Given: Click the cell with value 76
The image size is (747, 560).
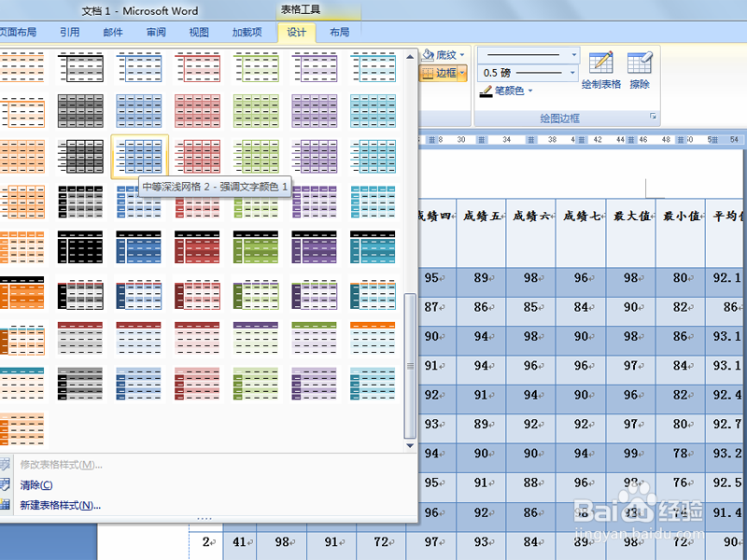Looking at the screenshot, I should tap(682, 487).
